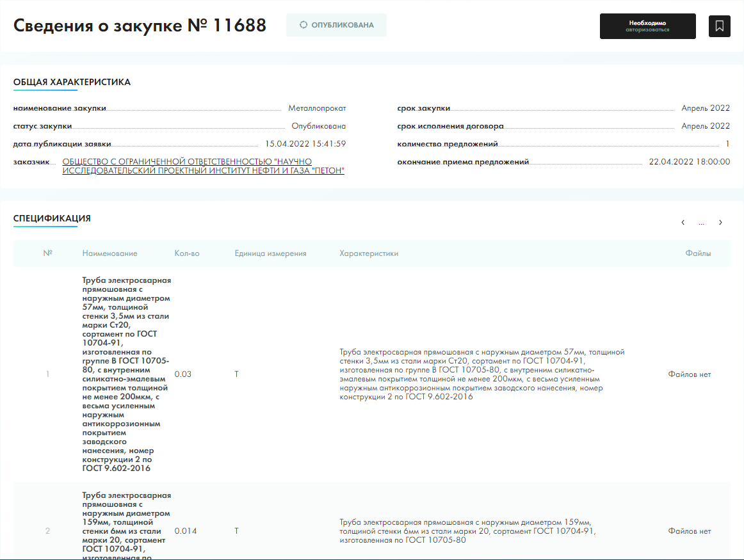
Task: Click 'наименование закупки' label
Action: pyautogui.click(x=60, y=109)
